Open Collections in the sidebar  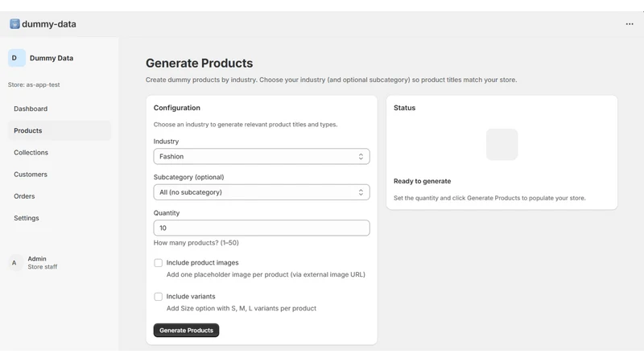pyautogui.click(x=59, y=152)
